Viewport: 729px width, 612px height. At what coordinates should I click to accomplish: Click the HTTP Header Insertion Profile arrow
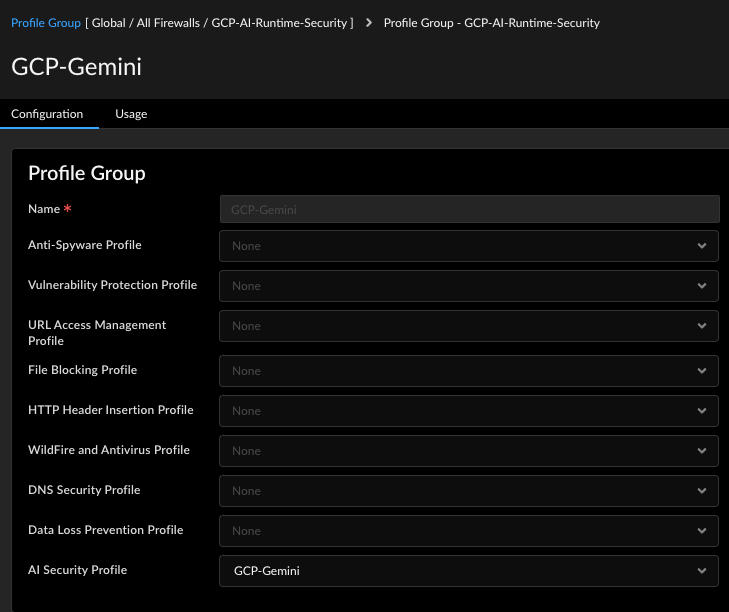702,411
